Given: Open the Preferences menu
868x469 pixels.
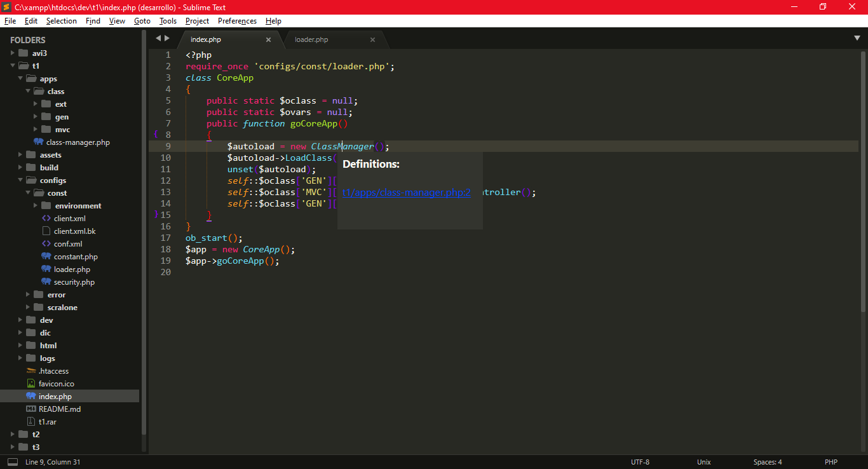Looking at the screenshot, I should coord(237,21).
